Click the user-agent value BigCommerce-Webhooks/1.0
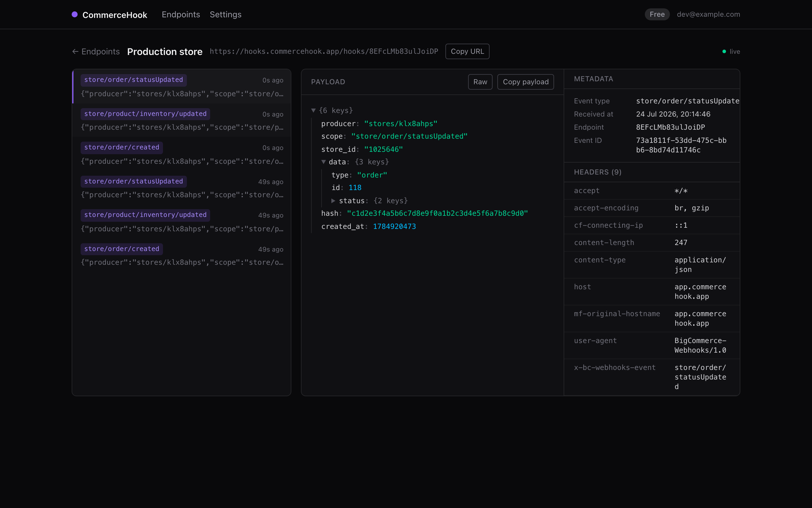Image resolution: width=812 pixels, height=508 pixels. (x=700, y=345)
